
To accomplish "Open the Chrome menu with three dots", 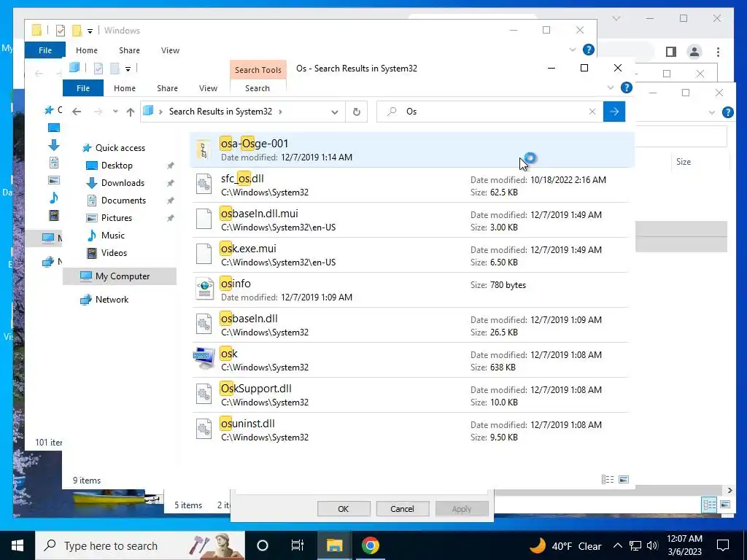I will (x=718, y=52).
